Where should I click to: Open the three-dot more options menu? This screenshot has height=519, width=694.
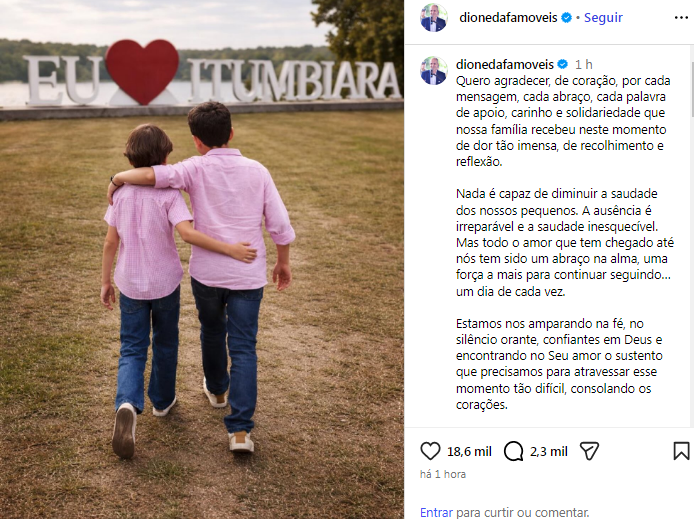681,18
